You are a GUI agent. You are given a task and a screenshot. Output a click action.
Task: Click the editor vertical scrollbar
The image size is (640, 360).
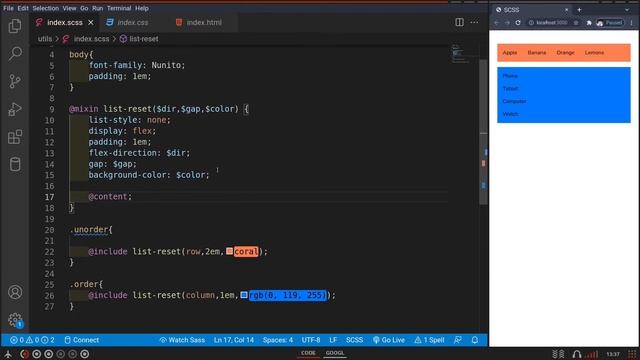[x=484, y=131]
